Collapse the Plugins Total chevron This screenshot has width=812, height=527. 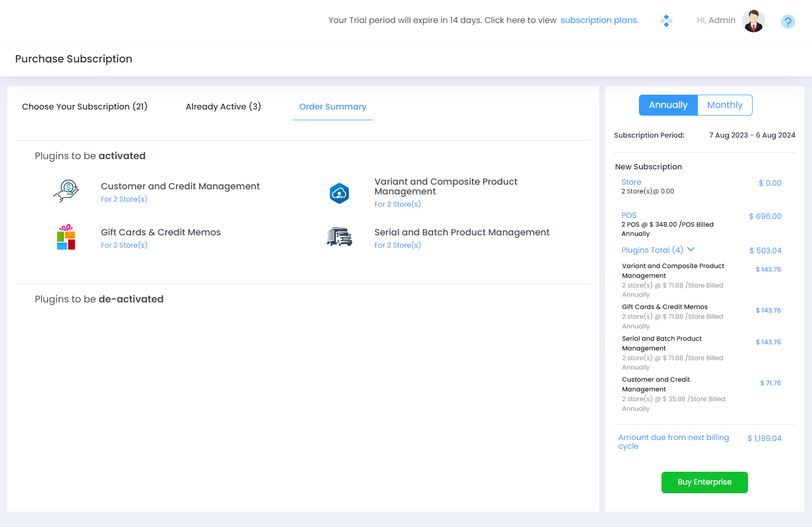pyautogui.click(x=691, y=249)
